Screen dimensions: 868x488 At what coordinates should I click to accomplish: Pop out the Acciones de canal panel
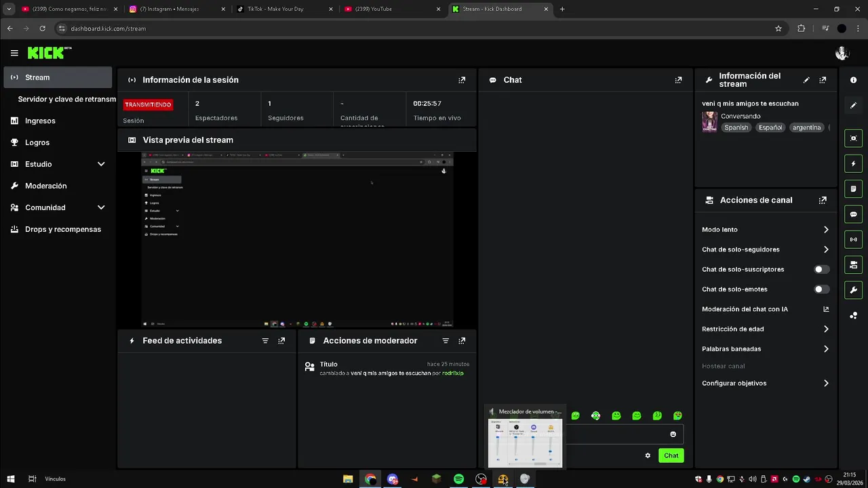click(823, 201)
